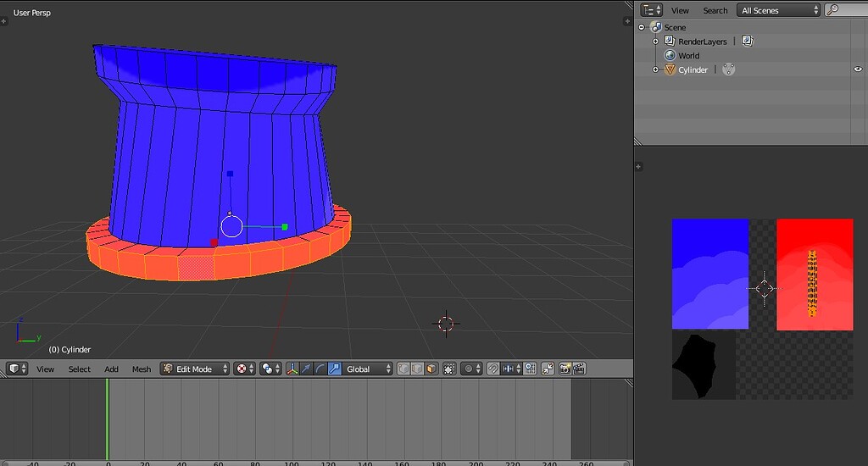This screenshot has width=868, height=466.
Task: Toggle snap during transform magnet icon
Action: pyautogui.click(x=492, y=369)
